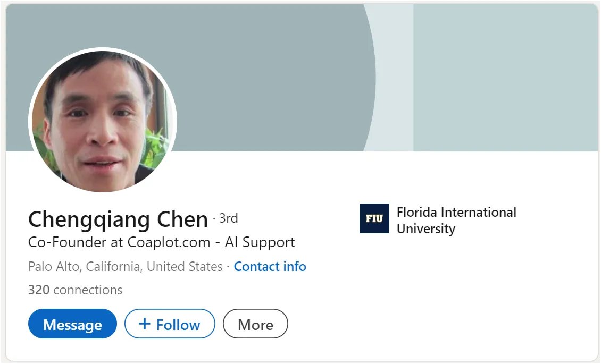601x364 pixels.
Task: Follow Chengqiang Chen
Action: coord(170,324)
